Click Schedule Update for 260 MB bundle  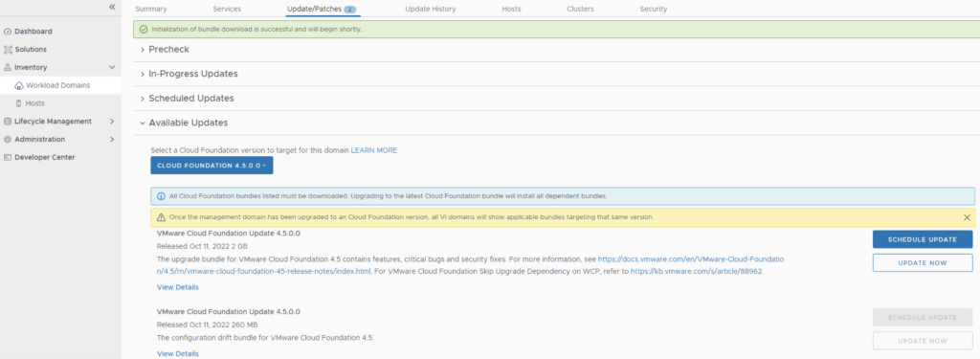[x=923, y=318]
